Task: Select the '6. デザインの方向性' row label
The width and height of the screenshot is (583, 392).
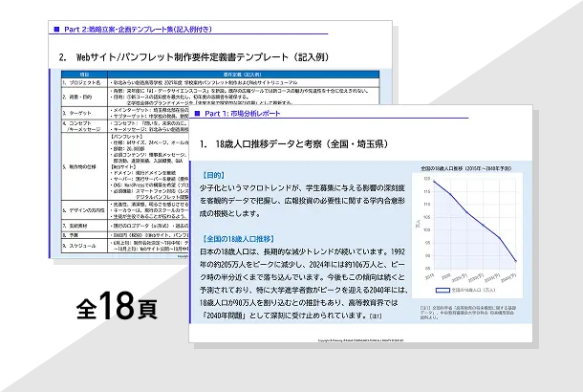Action: click(84, 210)
